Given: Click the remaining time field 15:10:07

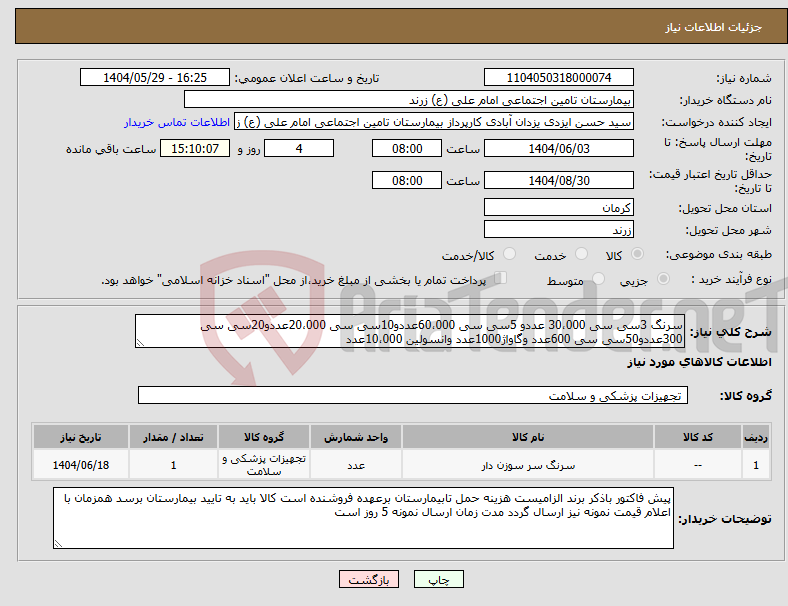Looking at the screenshot, I should click(x=195, y=148).
